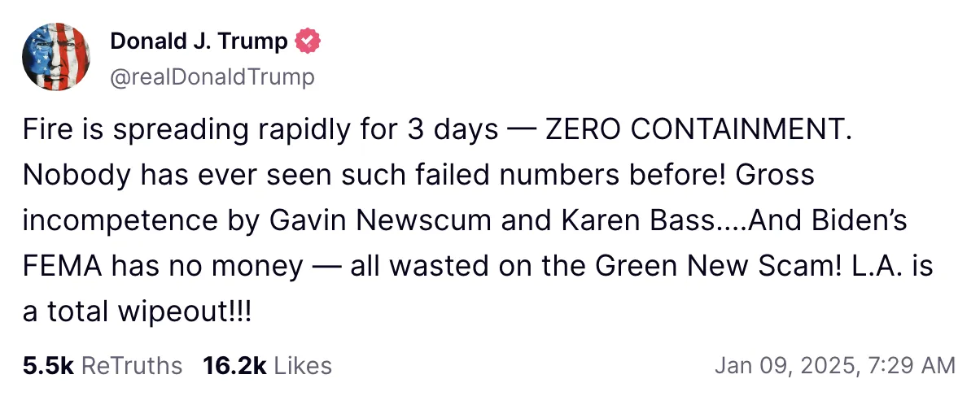View who liked via Likes label
This screenshot has width=980, height=405.
(x=303, y=366)
